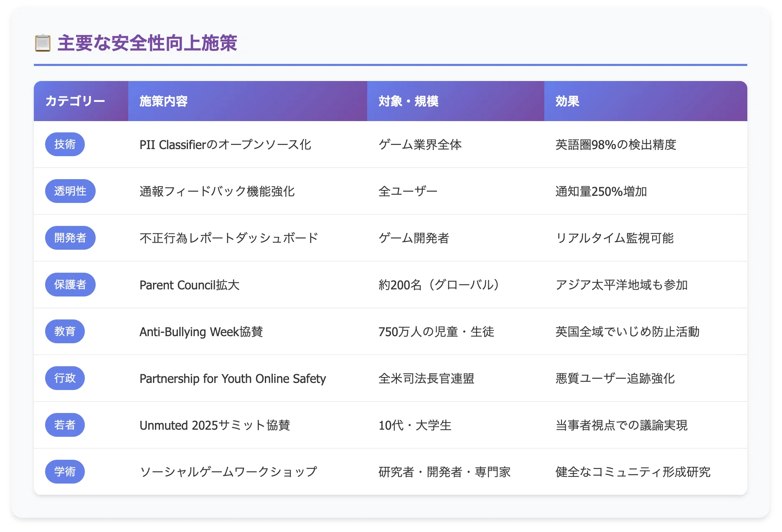Select the 技術 category badge

(x=65, y=144)
